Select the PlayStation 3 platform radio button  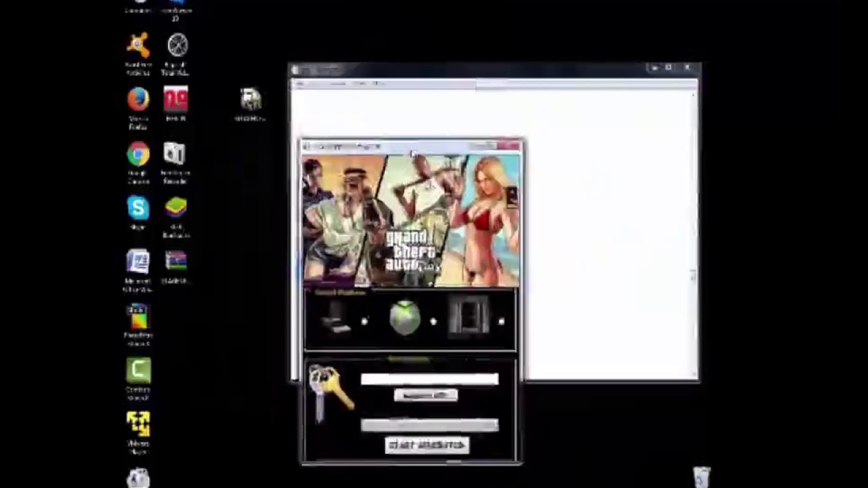501,321
